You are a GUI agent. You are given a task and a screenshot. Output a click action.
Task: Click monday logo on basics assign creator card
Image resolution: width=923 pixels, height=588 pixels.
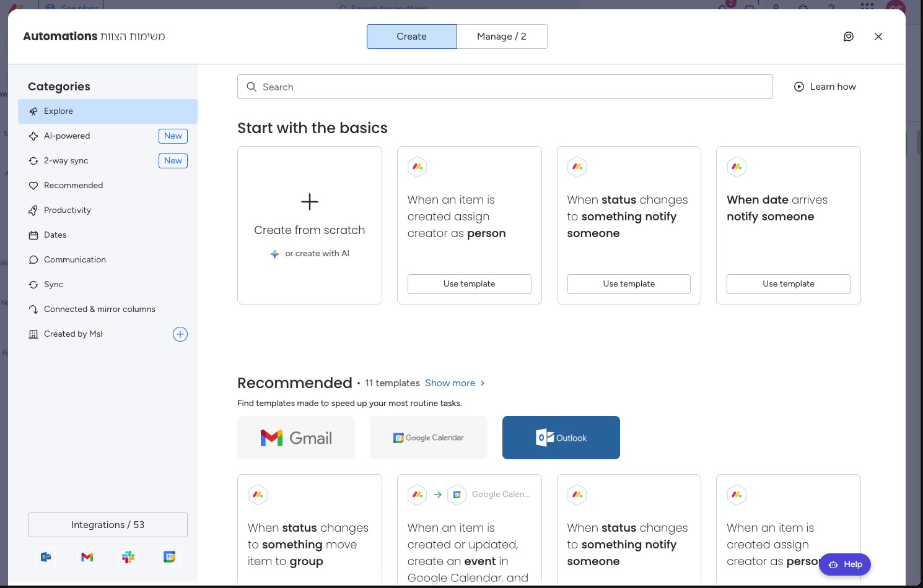pyautogui.click(x=418, y=166)
